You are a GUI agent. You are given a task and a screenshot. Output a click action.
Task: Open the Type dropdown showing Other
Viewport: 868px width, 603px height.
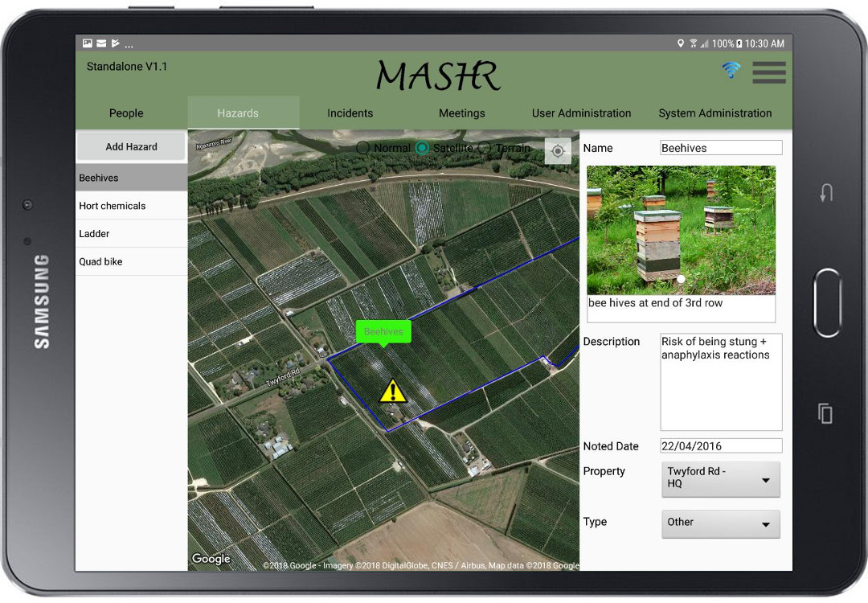click(720, 523)
